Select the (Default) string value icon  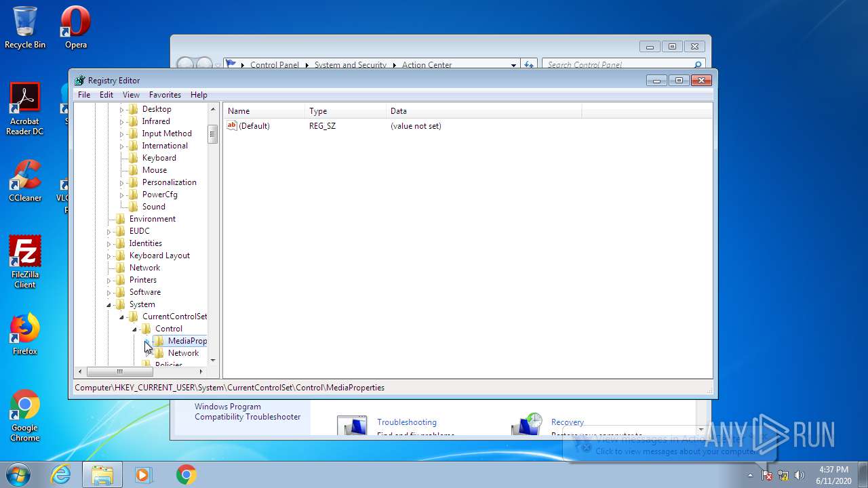tap(232, 125)
